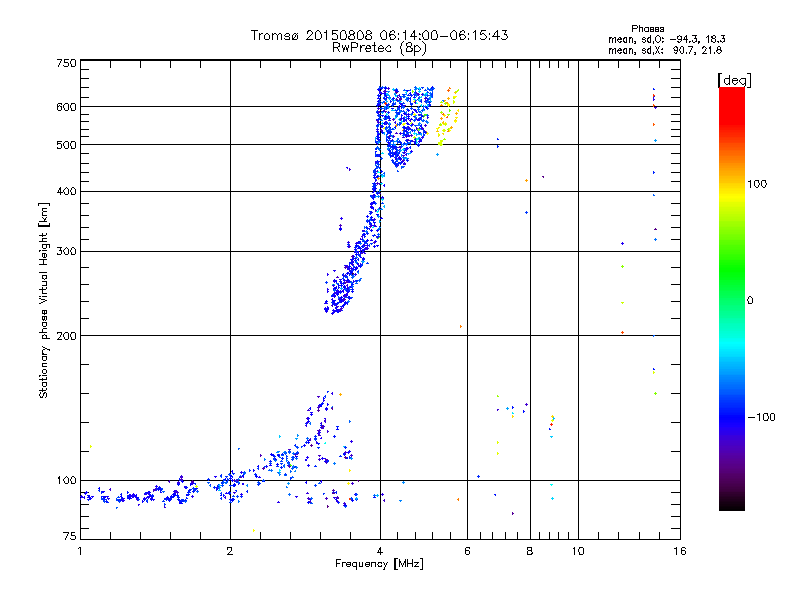This screenshot has width=800, height=600.
Task: Click the black bottom of the colorbar
Action: tap(732, 503)
